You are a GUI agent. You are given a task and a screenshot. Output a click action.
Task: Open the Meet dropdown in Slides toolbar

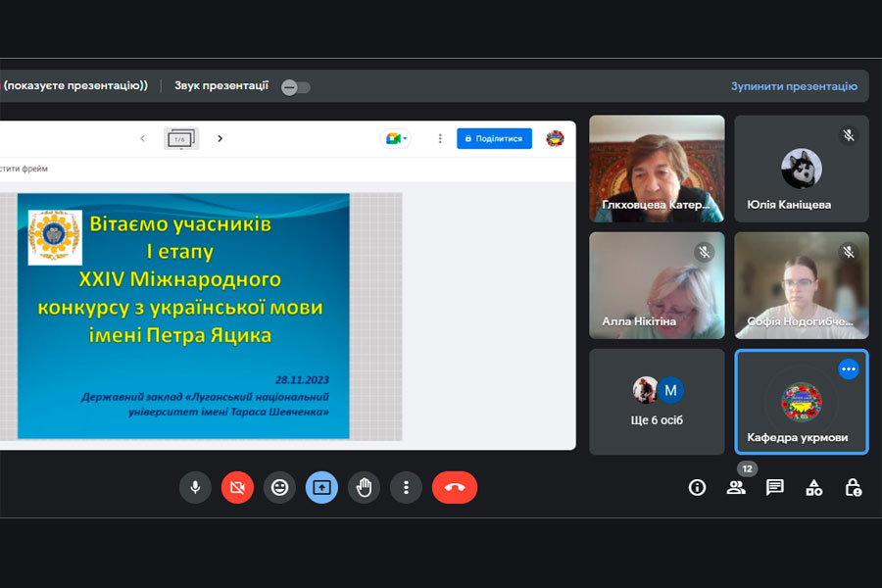[397, 138]
